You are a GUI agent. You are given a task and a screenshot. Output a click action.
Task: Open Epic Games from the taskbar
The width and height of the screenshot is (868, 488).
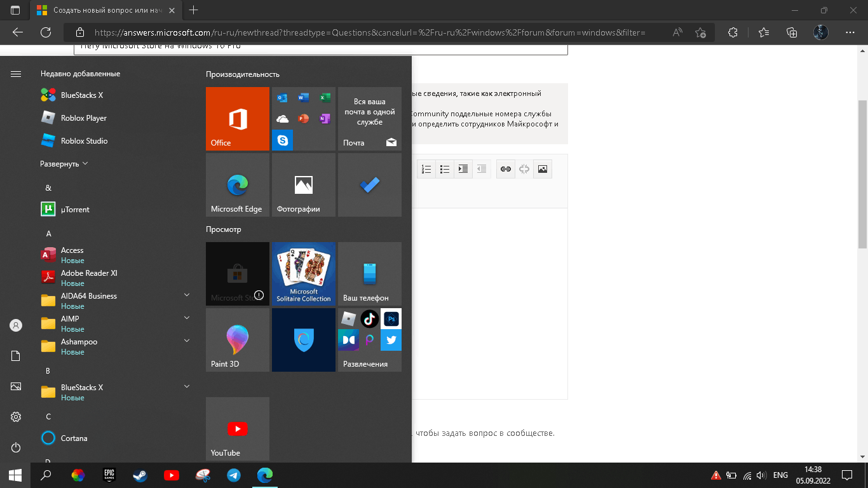[x=109, y=475]
